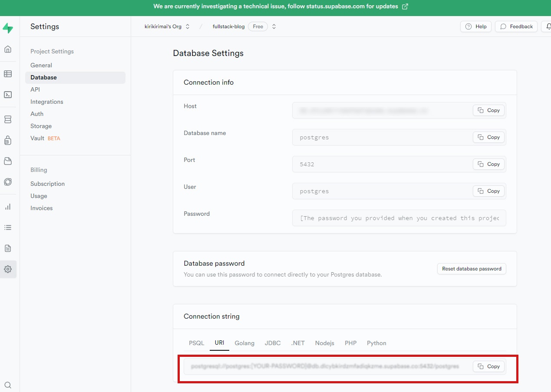This screenshot has height=392, width=551.
Task: Open the Storage folder icon
Action: (8, 161)
